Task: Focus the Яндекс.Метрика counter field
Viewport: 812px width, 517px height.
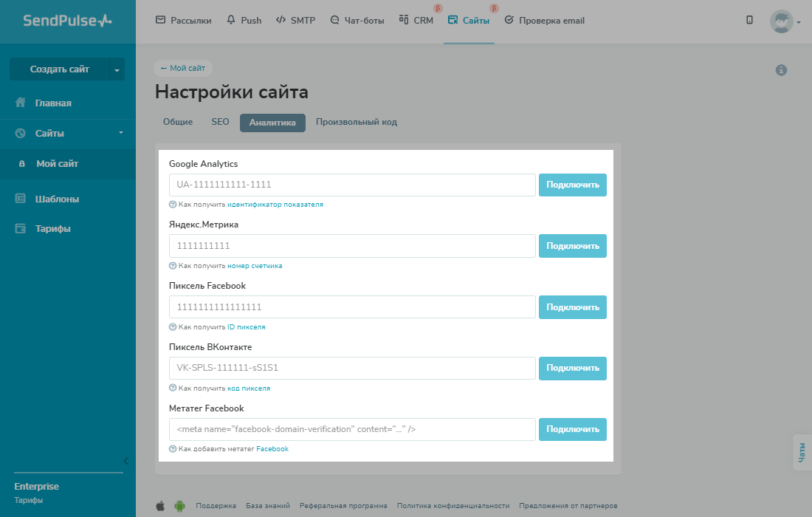Action: click(x=352, y=246)
